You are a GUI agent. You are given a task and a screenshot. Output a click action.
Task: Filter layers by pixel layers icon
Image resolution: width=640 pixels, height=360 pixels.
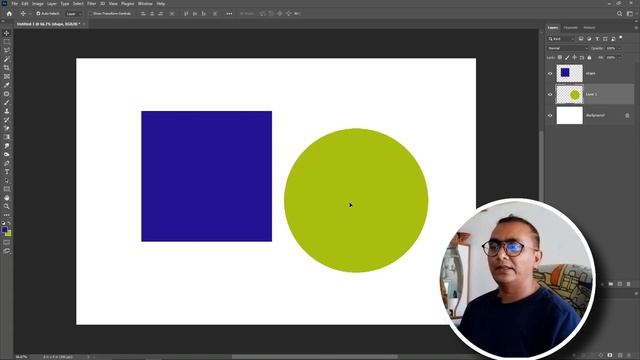(581, 39)
